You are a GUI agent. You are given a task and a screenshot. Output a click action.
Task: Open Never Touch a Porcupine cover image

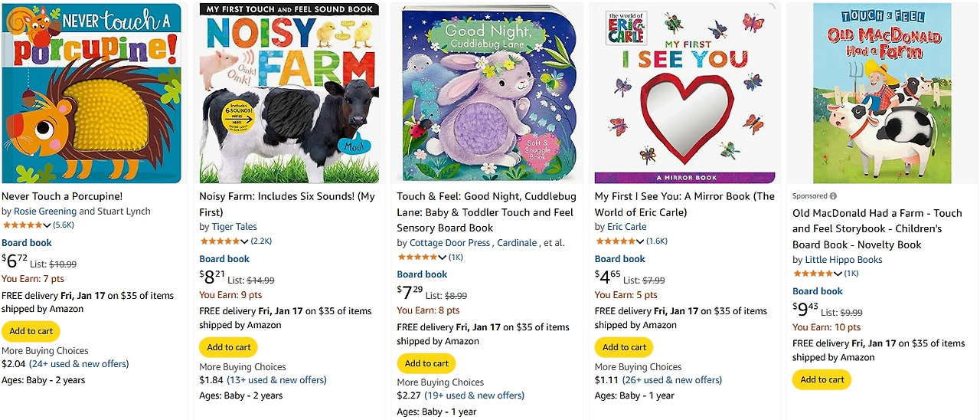[91, 93]
